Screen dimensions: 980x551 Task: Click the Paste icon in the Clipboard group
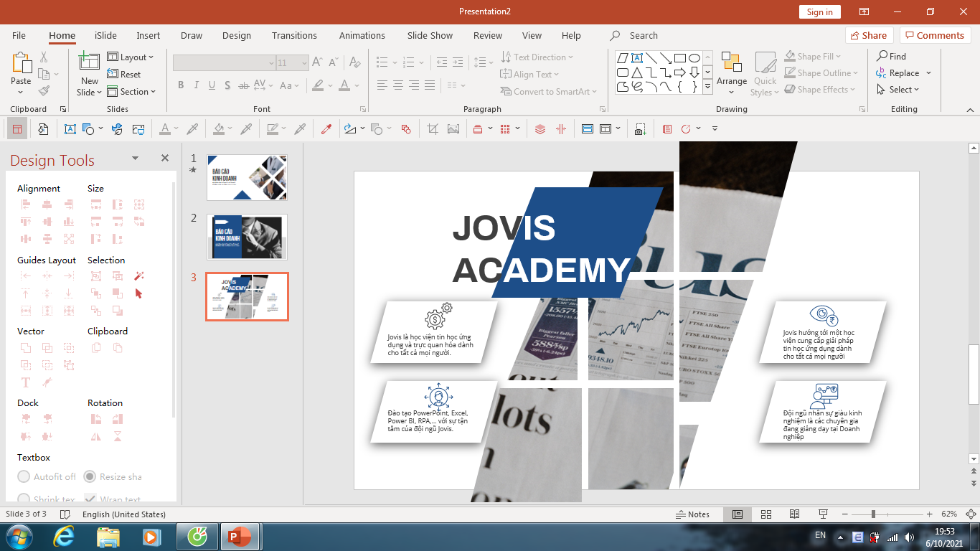(22, 62)
